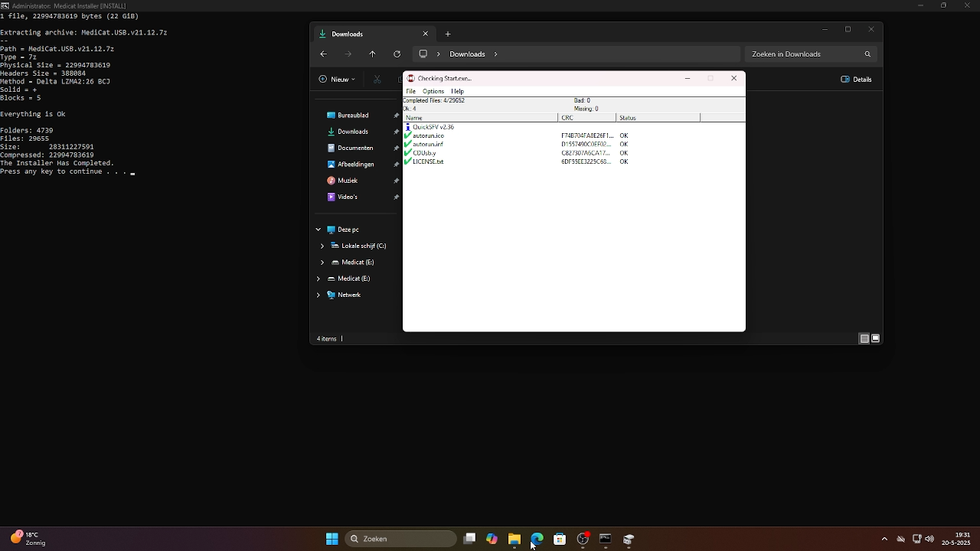Open the weather widget showing 18°C Zonnig

(x=28, y=539)
